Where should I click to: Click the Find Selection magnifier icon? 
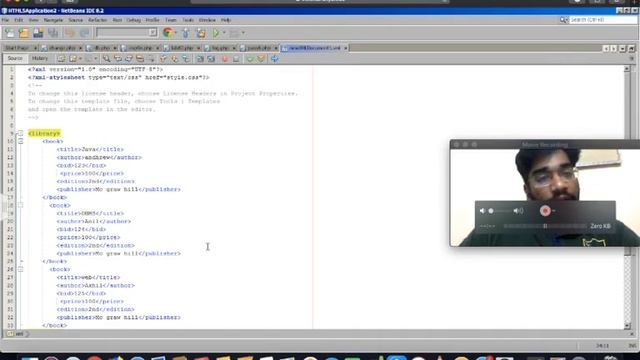pyautogui.click(x=106, y=59)
